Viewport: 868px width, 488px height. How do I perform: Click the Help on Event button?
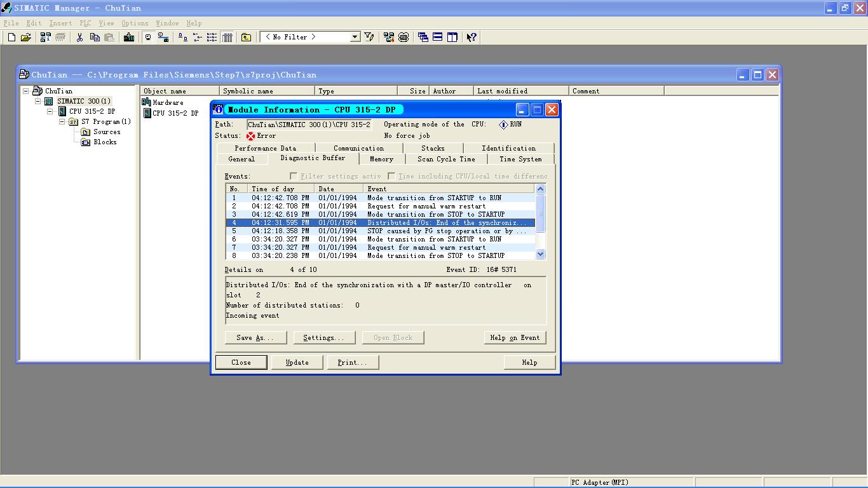(514, 337)
